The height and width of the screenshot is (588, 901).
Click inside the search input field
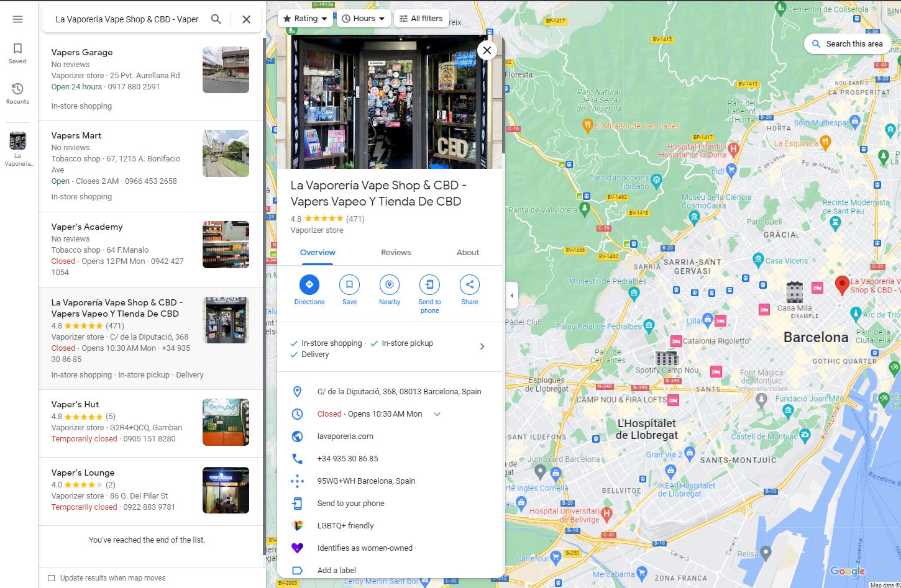(127, 19)
